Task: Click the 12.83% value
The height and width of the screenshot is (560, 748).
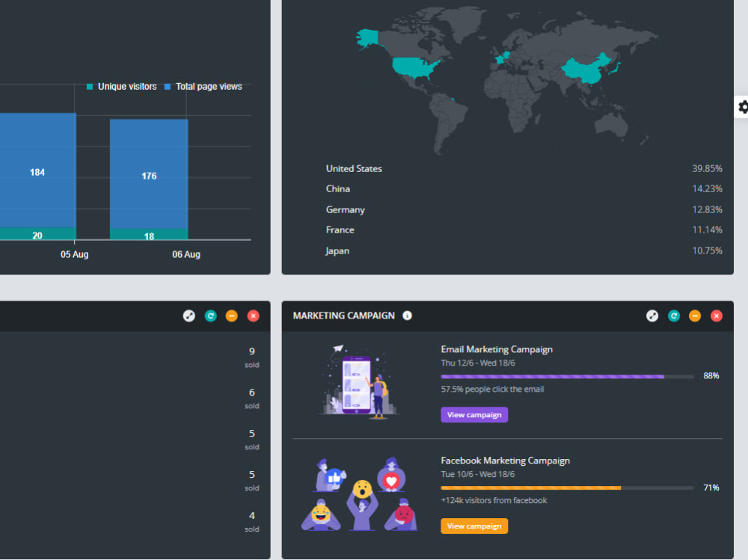Action: click(707, 209)
